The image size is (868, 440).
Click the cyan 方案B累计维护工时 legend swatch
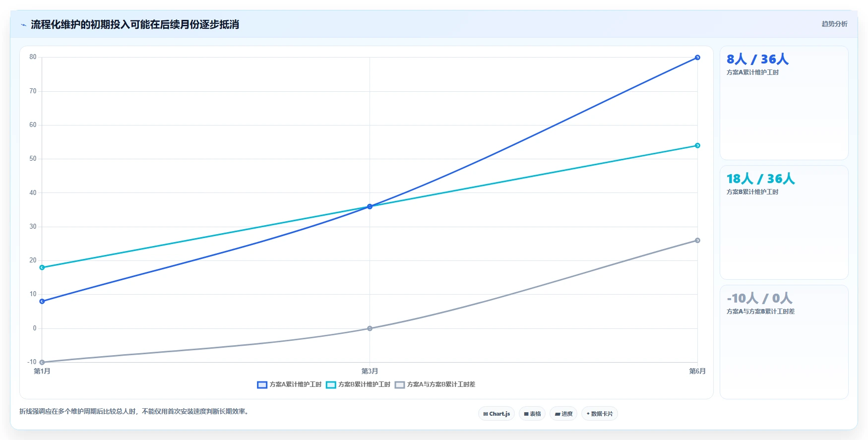331,385
